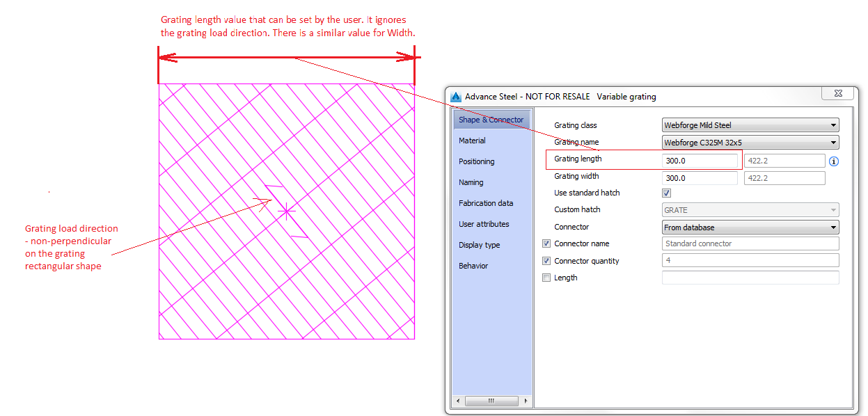Click the Grating length 422.2 field
This screenshot has height=416, width=868.
pos(785,161)
